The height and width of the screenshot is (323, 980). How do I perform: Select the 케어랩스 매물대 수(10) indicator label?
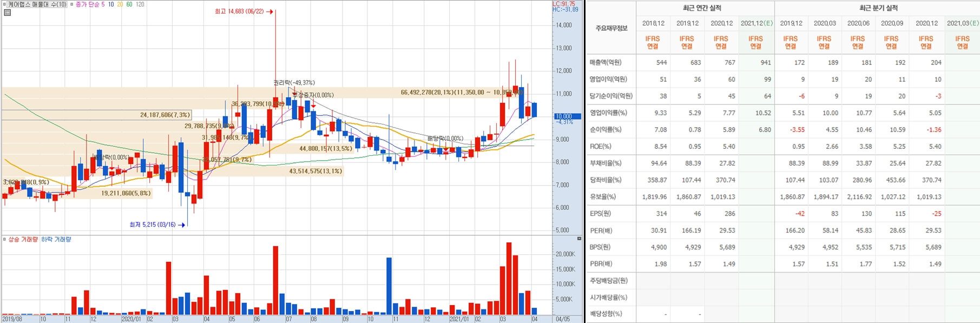(37, 4)
